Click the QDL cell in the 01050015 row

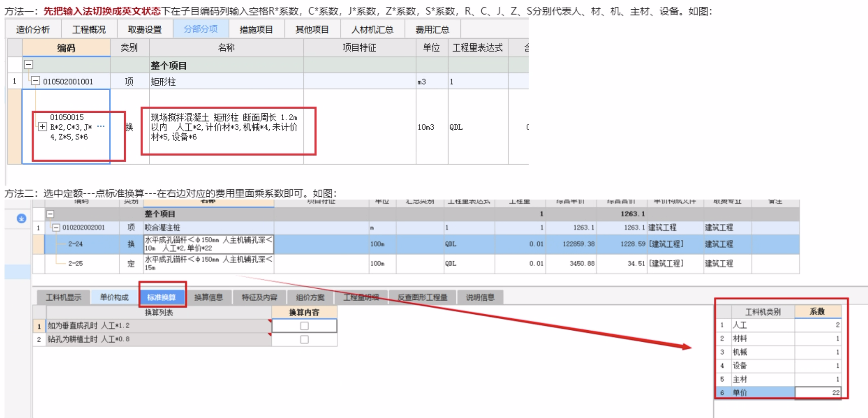click(x=478, y=127)
